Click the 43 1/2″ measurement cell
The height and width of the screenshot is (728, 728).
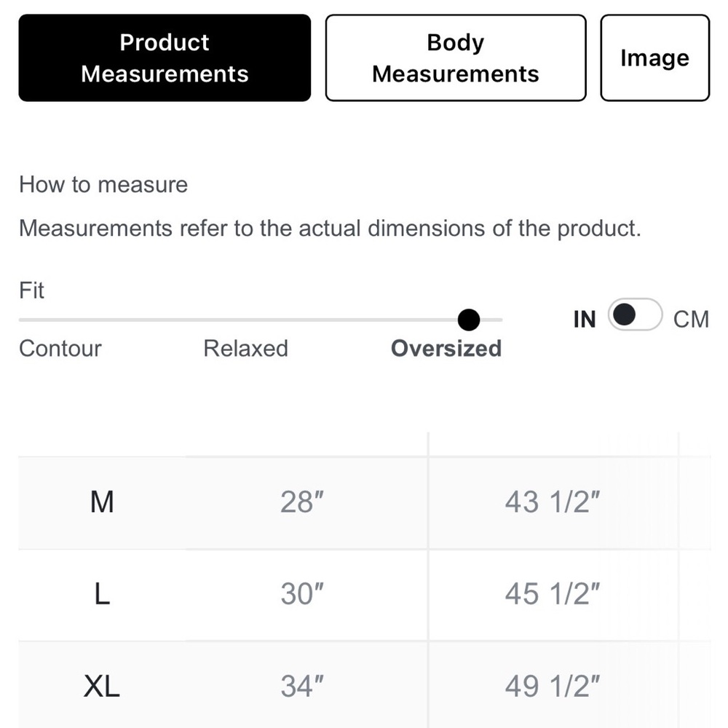(x=553, y=502)
